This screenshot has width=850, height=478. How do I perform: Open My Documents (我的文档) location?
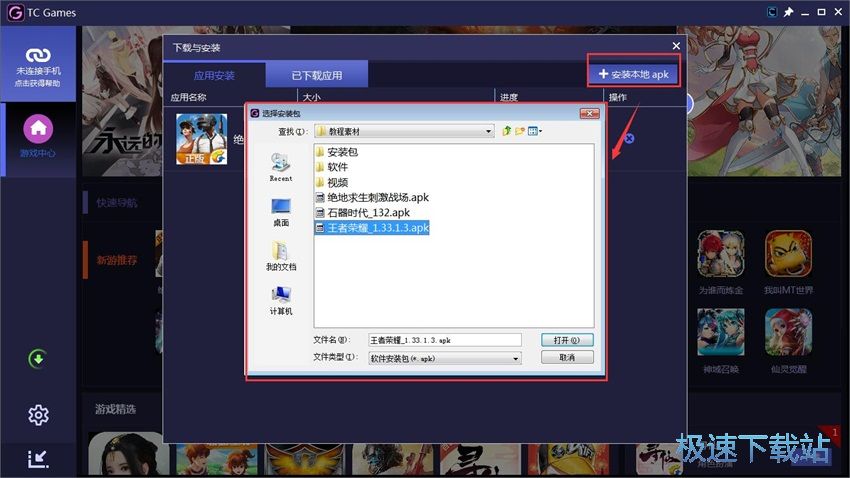281,256
